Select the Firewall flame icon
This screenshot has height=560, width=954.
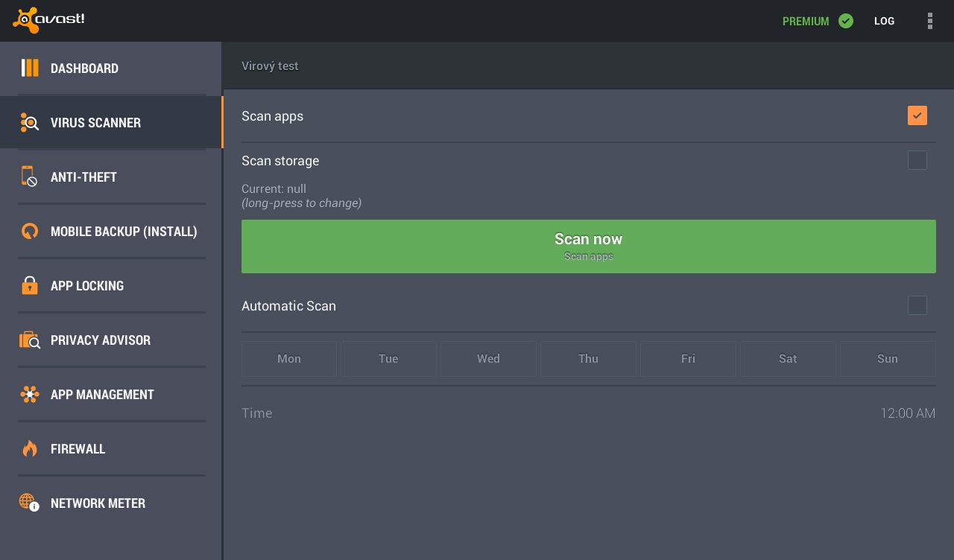[x=30, y=448]
